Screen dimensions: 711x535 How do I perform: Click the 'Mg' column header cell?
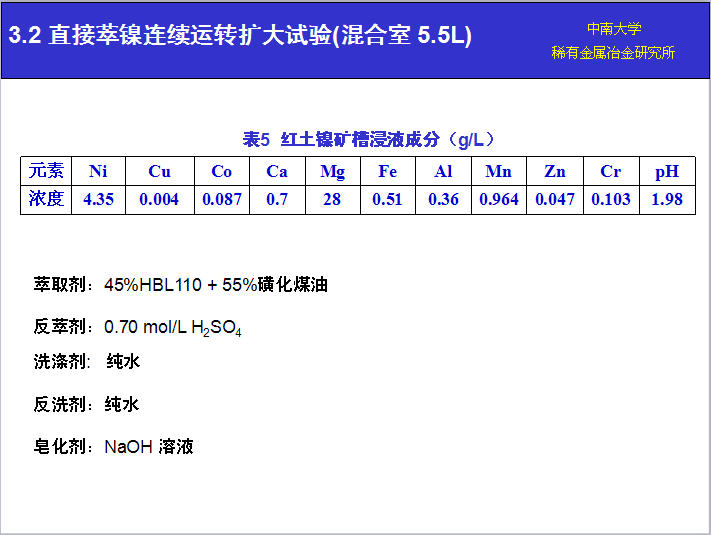pyautogui.click(x=333, y=171)
